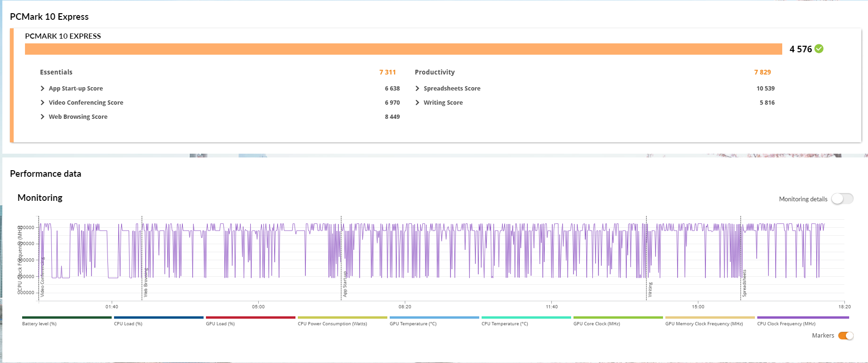The height and width of the screenshot is (363, 868).
Task: Click the overall score 4 576
Action: click(801, 49)
